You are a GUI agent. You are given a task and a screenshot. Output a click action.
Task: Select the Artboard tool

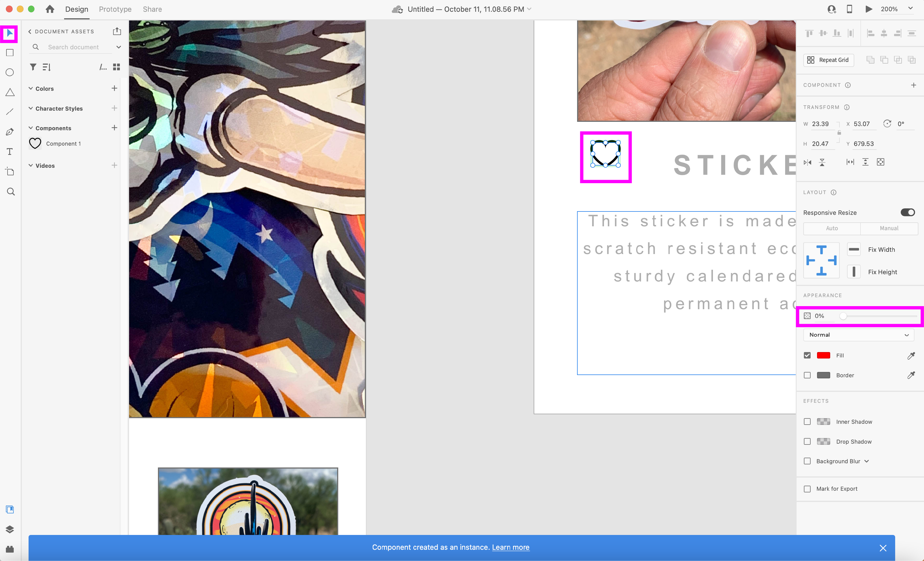tap(10, 172)
